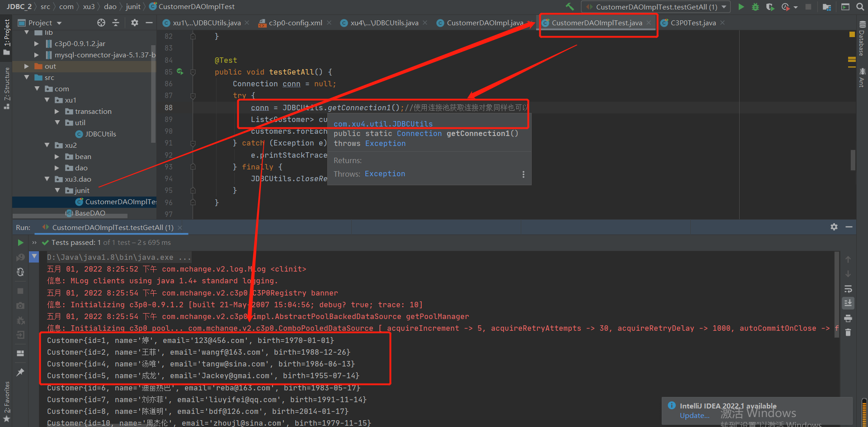Screen dimensions: 868x427
Task: Open Ant tool window on right strip
Action: (x=862, y=77)
